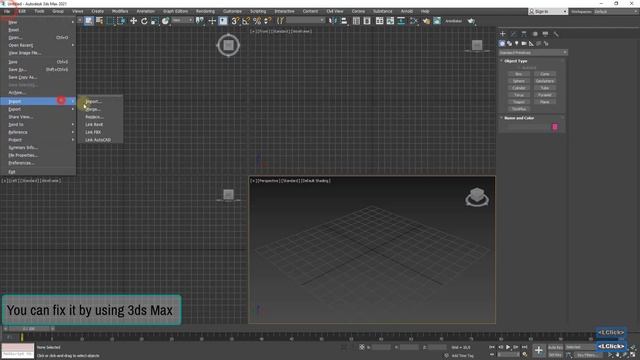Open Standard Primitives dropdown
640x360 pixels.
pyautogui.click(x=533, y=53)
